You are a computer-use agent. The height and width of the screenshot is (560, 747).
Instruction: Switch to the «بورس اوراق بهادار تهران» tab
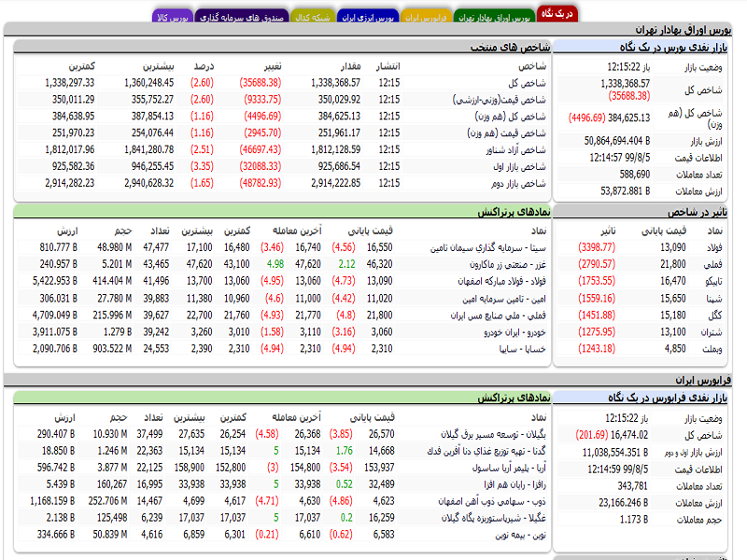[x=494, y=17]
